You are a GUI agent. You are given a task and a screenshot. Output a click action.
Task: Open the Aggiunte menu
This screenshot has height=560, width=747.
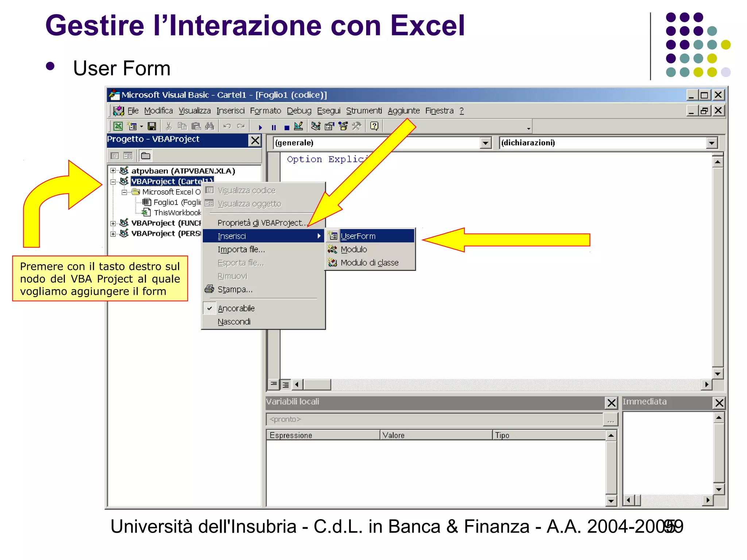click(x=404, y=110)
